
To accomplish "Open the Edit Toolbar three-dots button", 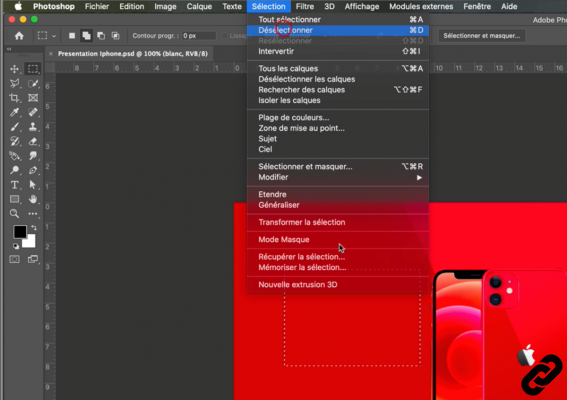I will [x=33, y=213].
